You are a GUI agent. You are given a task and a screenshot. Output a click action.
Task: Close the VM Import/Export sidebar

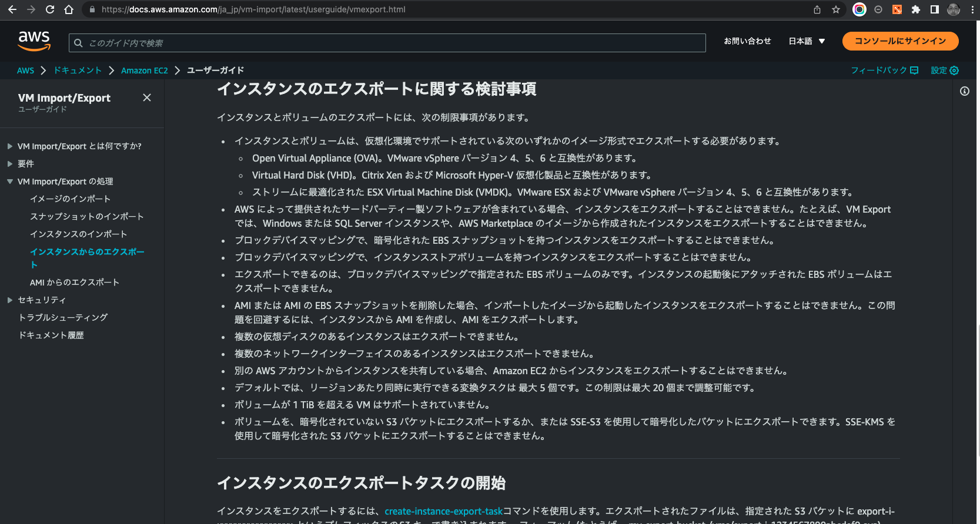tap(147, 98)
